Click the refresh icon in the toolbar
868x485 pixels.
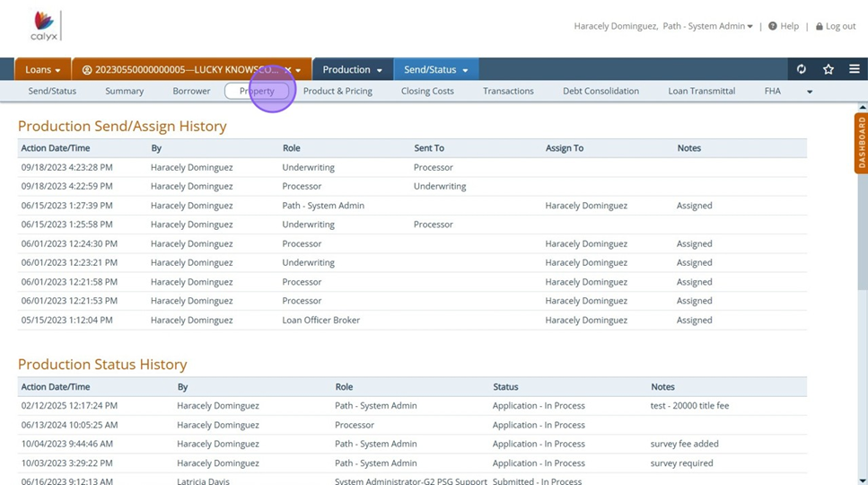[x=802, y=69]
